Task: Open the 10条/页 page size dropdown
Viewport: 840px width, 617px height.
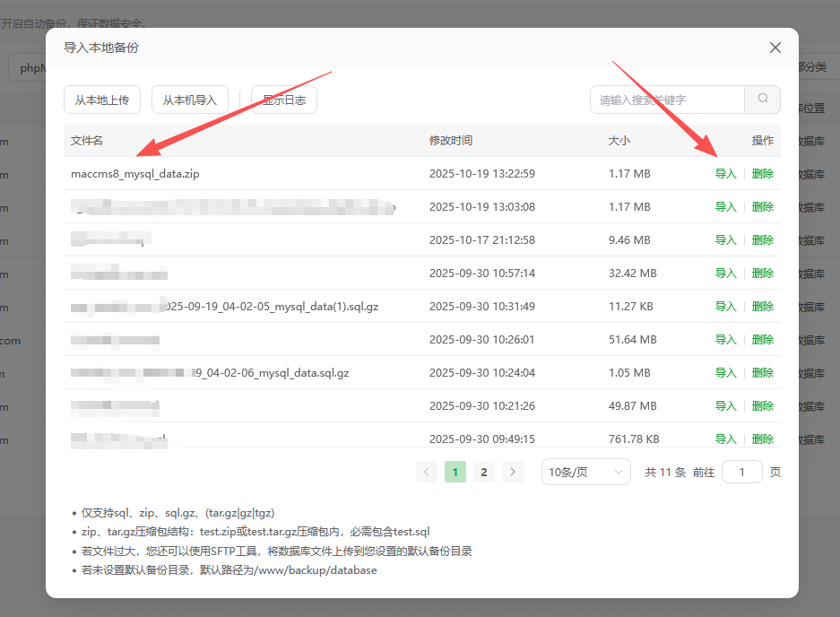Action: (x=586, y=472)
